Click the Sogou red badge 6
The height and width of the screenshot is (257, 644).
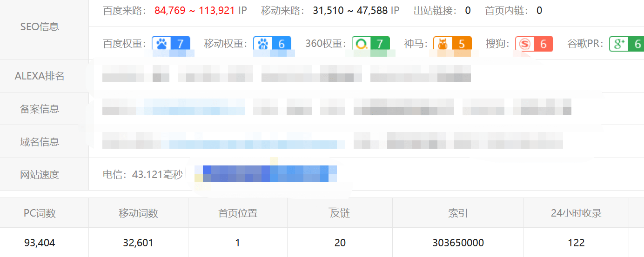click(x=534, y=44)
